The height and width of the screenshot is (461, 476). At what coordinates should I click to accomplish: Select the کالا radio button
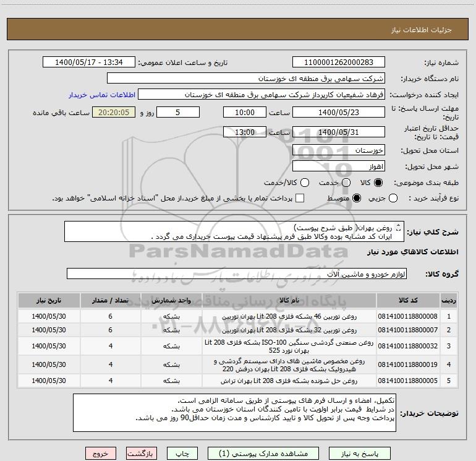click(378, 183)
